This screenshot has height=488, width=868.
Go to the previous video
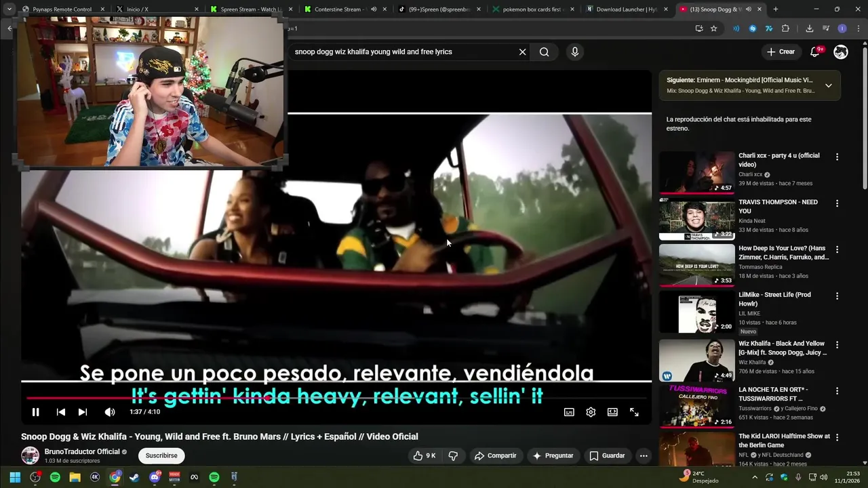click(61, 412)
